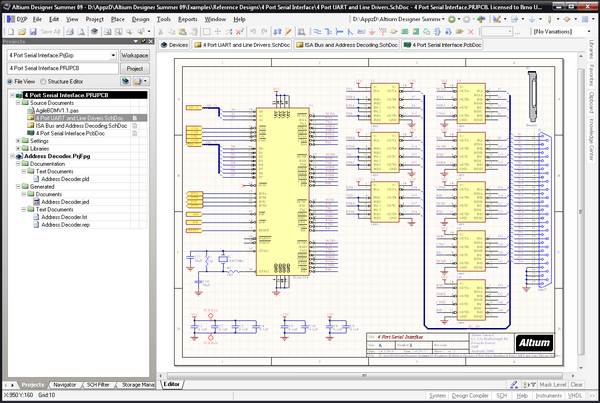Open the document path dropdown
Screen dimensions: 600x403
[443, 19]
